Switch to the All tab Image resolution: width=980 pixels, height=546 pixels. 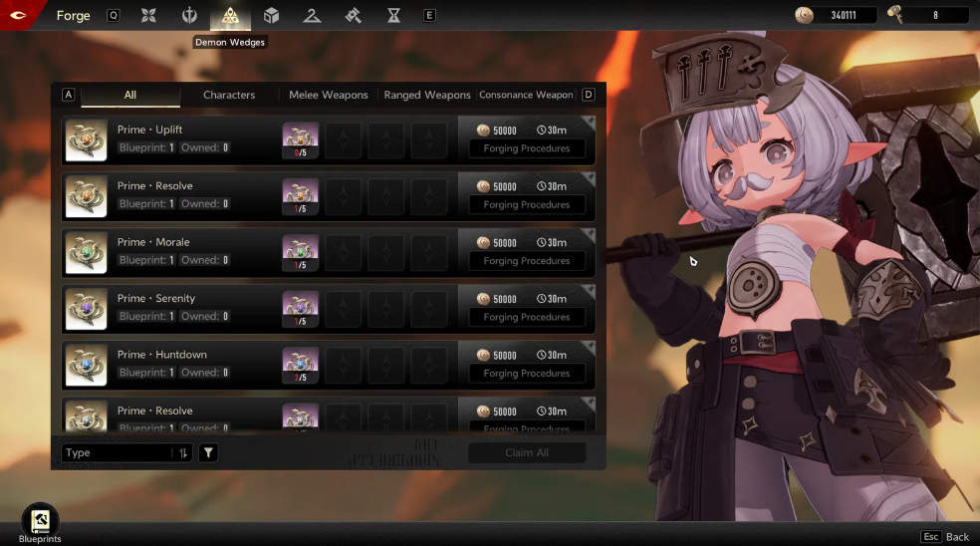click(x=130, y=95)
